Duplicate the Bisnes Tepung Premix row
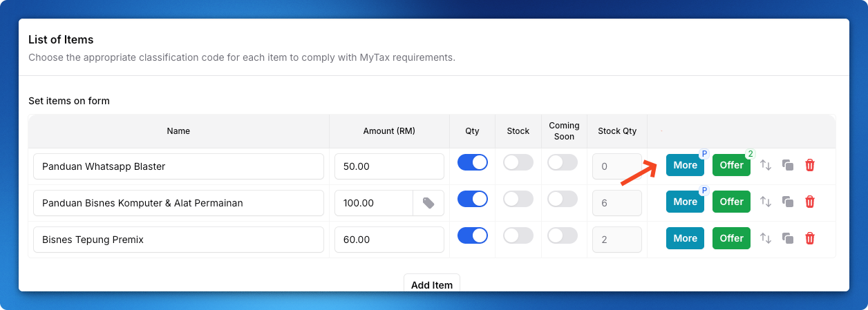 pos(787,238)
